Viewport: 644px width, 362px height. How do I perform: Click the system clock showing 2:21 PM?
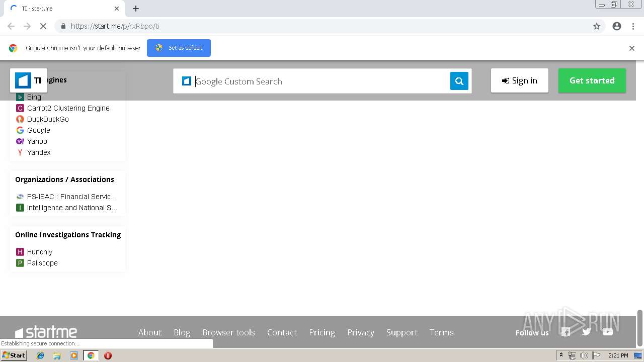pos(618,355)
